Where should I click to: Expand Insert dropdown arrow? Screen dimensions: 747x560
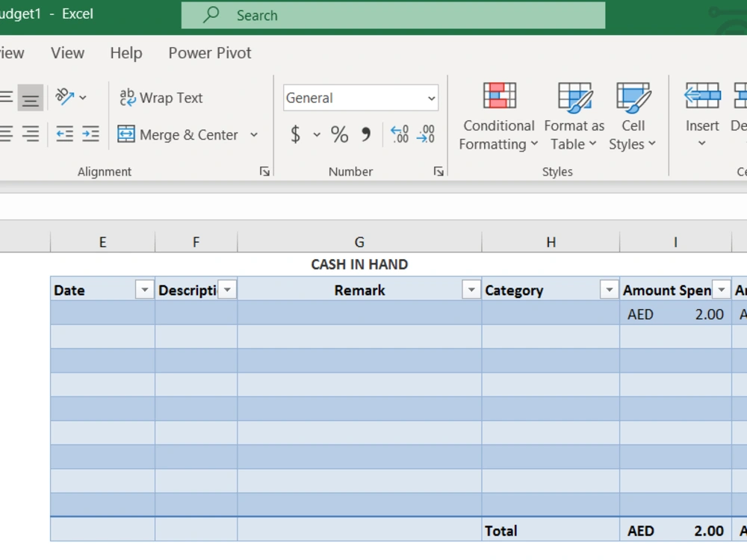[x=701, y=143]
